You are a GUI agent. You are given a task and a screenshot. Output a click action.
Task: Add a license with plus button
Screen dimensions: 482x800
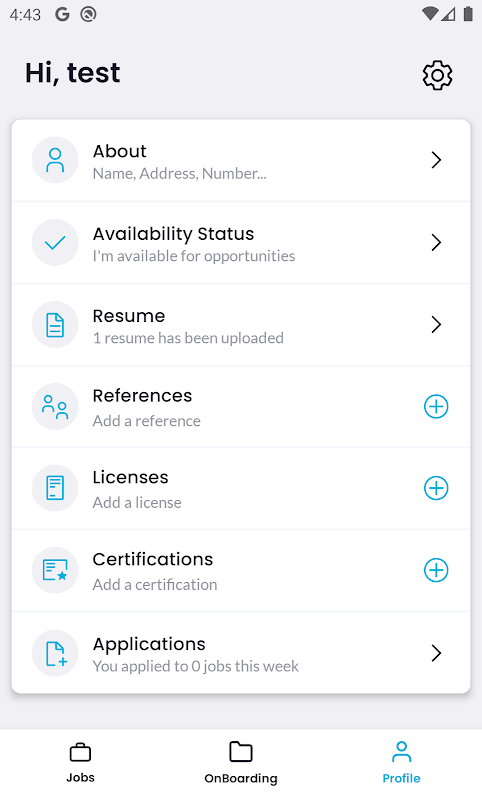(436, 488)
